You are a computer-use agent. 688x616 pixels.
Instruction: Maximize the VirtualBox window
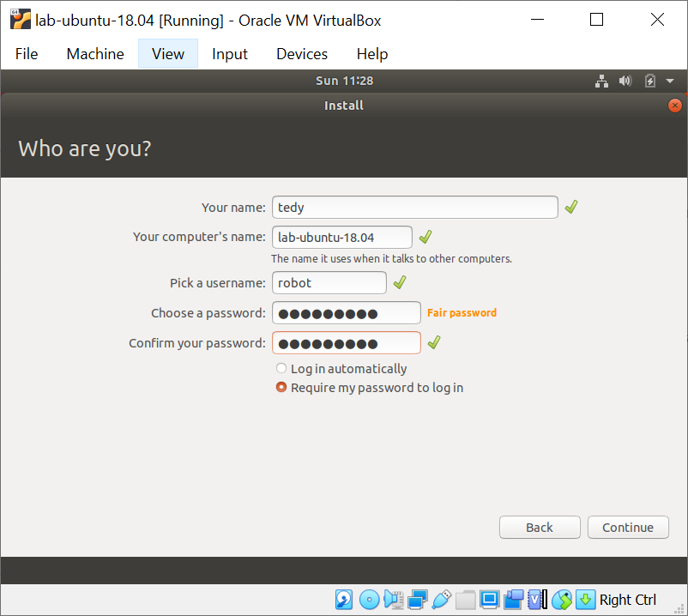[596, 20]
